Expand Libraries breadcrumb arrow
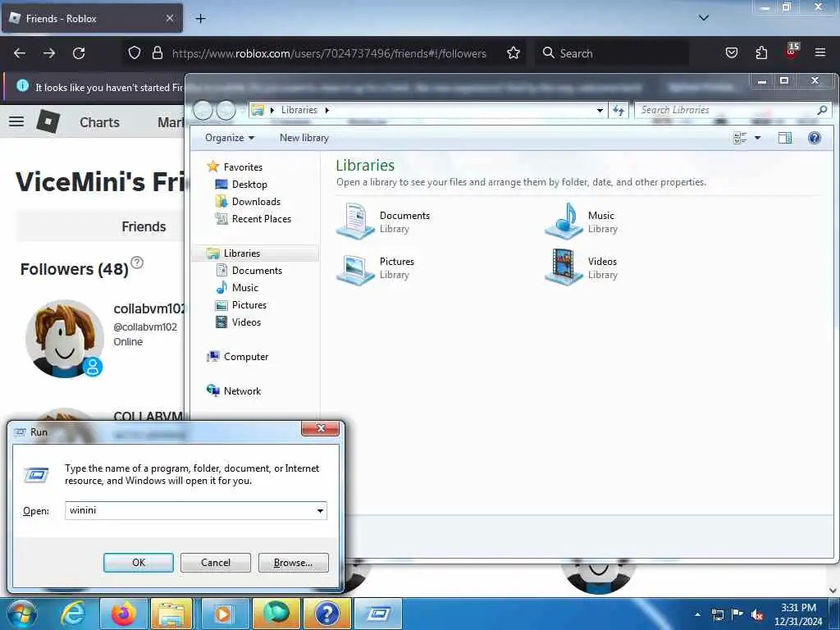 tap(326, 110)
